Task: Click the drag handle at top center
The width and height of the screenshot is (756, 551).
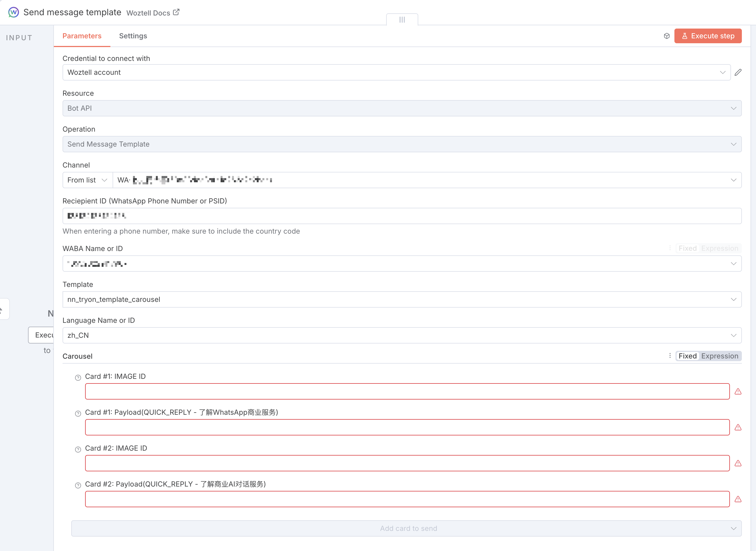Action: click(402, 20)
